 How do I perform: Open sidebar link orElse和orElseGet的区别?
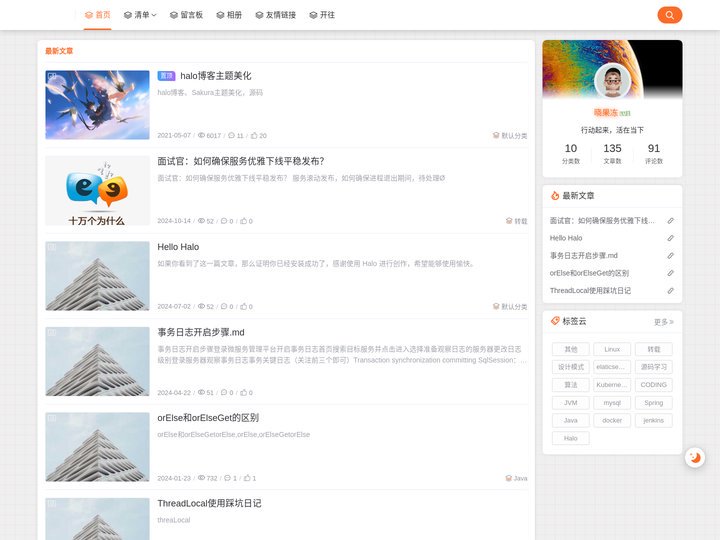589,273
